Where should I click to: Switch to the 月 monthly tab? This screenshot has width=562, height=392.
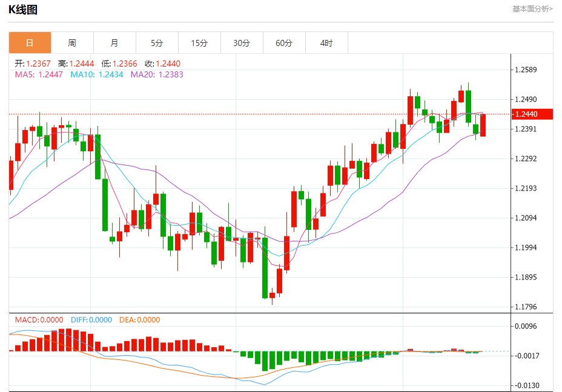coord(114,43)
